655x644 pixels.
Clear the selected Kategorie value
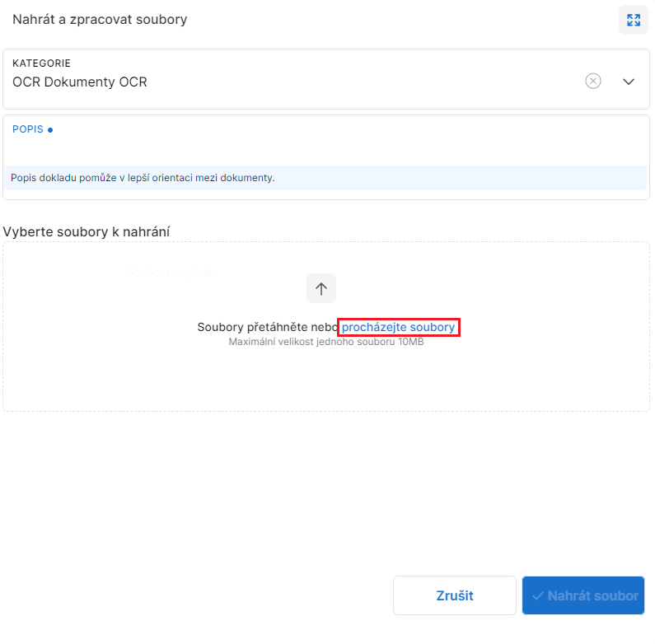click(x=592, y=81)
